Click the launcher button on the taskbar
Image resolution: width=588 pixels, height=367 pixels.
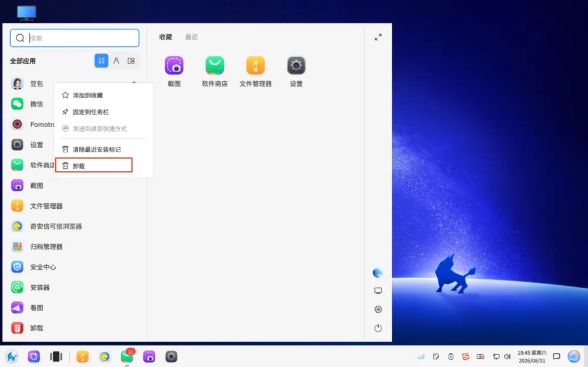(x=12, y=356)
